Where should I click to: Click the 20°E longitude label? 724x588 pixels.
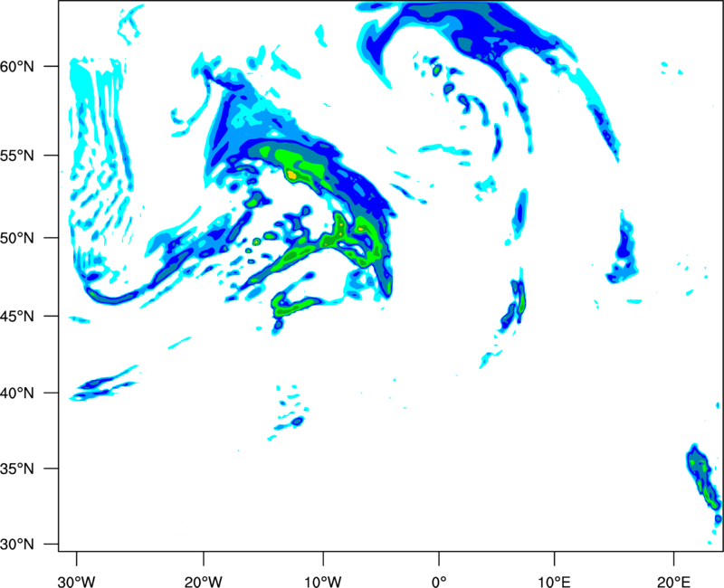click(x=673, y=582)
